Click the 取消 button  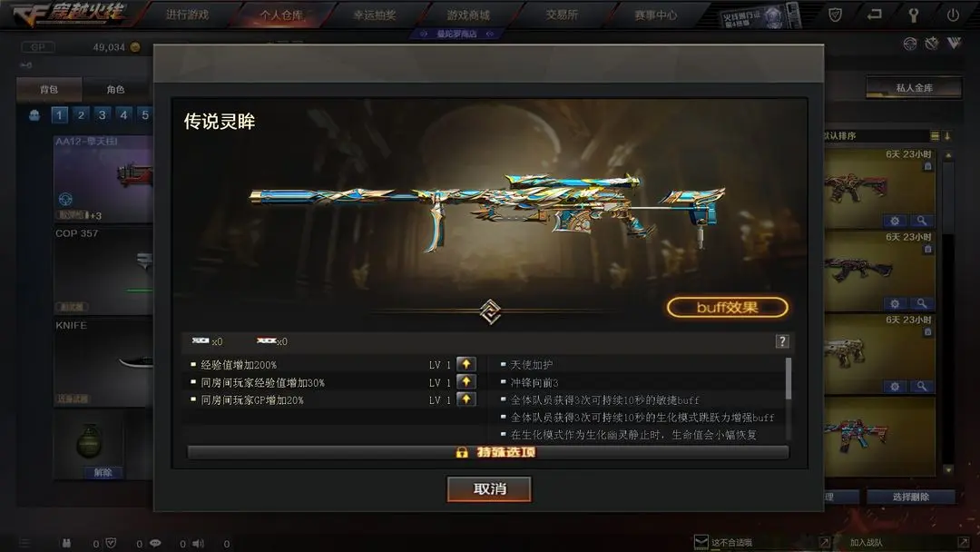coord(489,488)
